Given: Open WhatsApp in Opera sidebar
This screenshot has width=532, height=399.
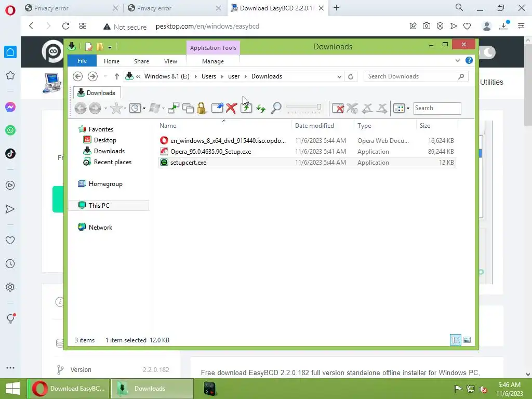Looking at the screenshot, I should 10,130.
